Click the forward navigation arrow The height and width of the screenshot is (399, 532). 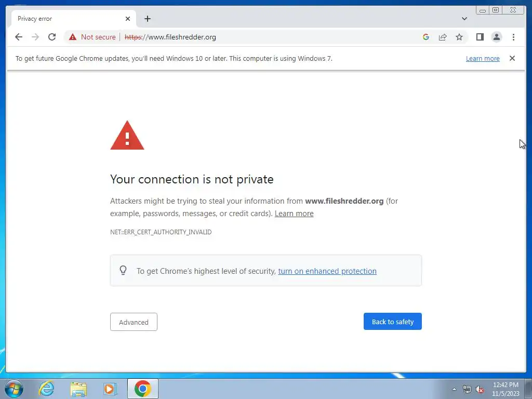(35, 37)
